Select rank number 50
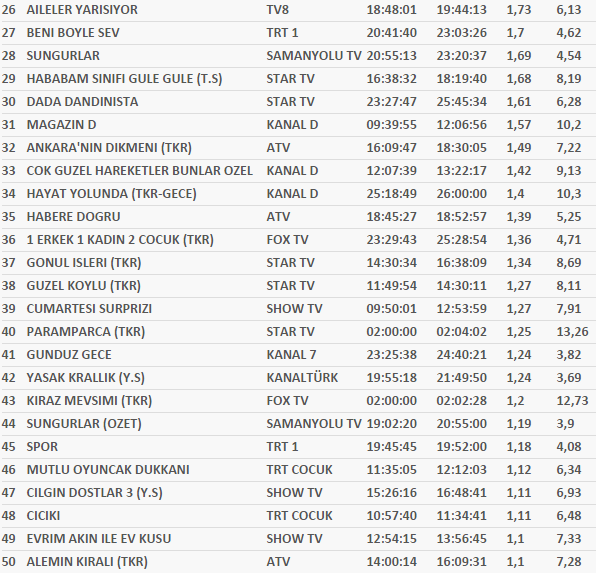Screen dimensions: 596x573 pyautogui.click(x=8, y=562)
